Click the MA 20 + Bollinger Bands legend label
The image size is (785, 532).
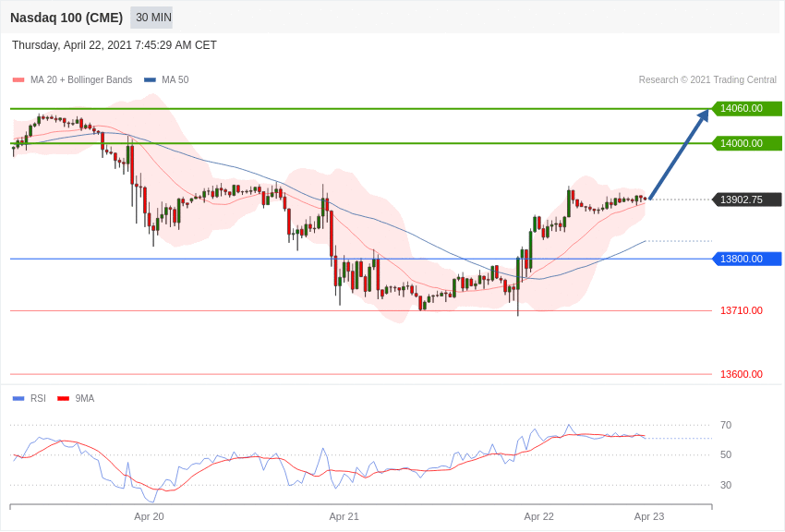point(81,79)
